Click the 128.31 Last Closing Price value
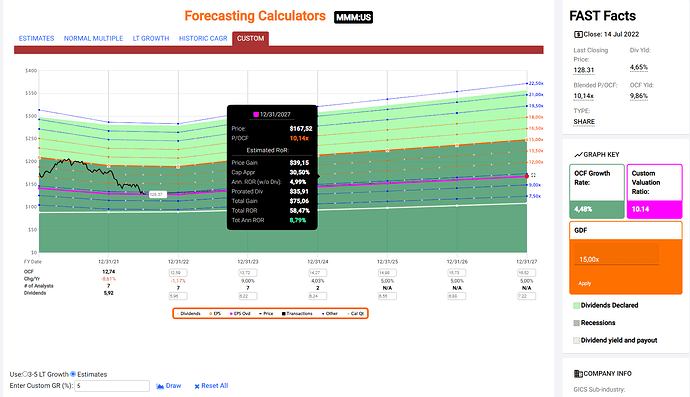This screenshot has height=397, width=690. [x=584, y=70]
